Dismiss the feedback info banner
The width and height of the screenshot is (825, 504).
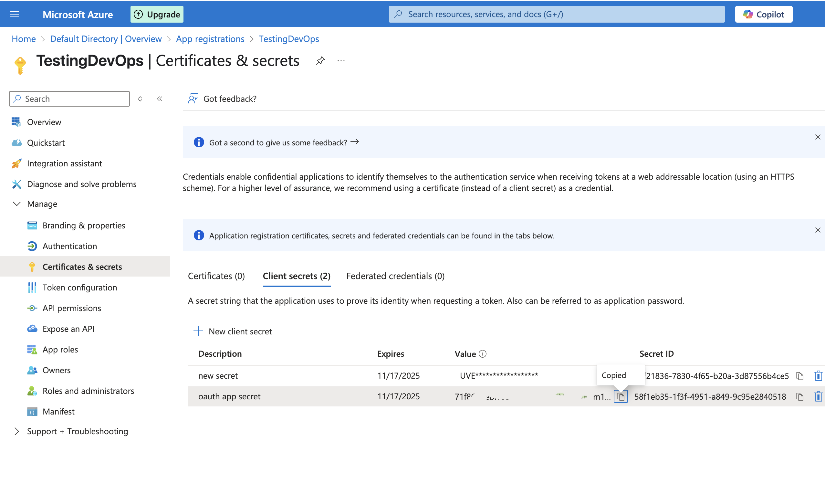pos(817,137)
